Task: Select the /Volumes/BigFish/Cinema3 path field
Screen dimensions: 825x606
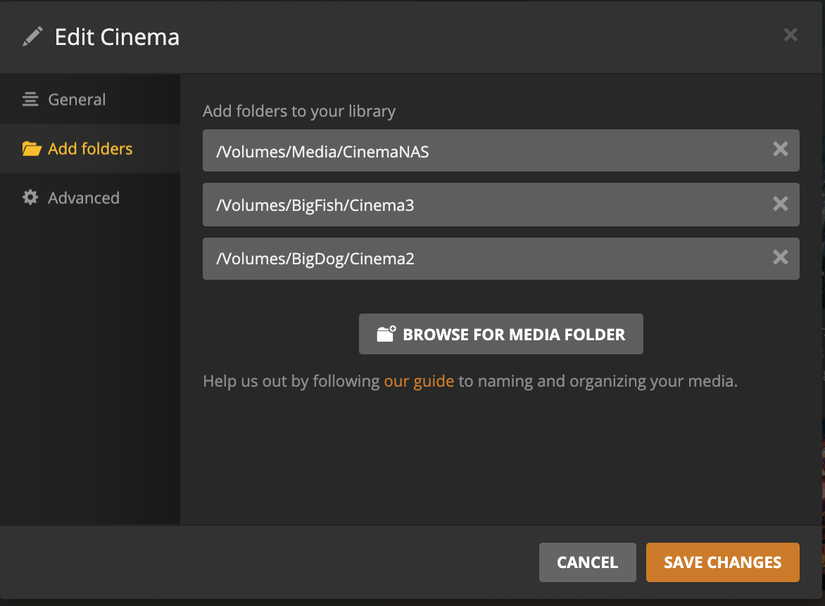Action: point(480,205)
